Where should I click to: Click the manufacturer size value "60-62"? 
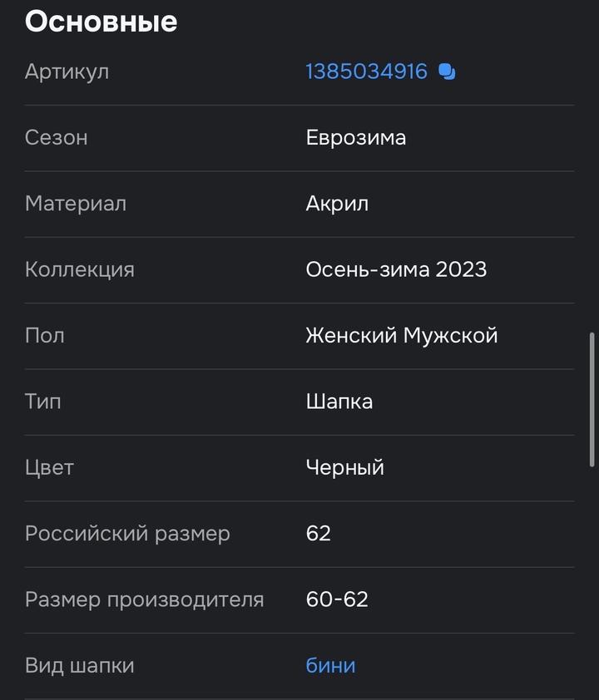(x=336, y=599)
